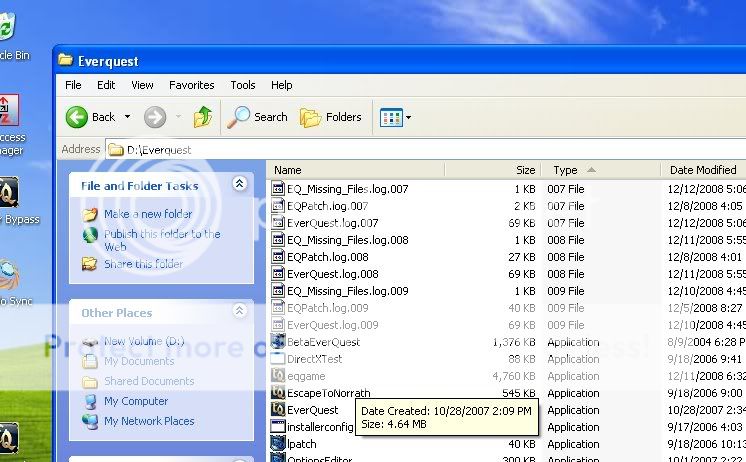Select the EQPatch.log.009 file icon
This screenshot has height=462, width=746.
(278, 308)
